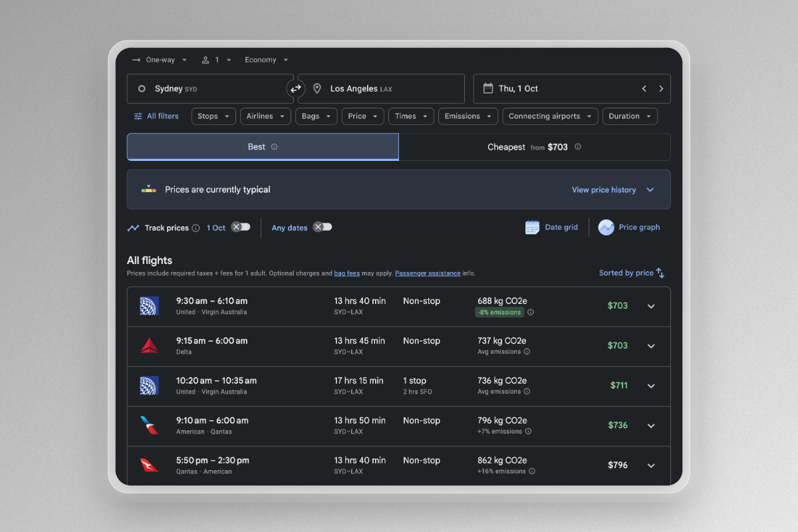The height and width of the screenshot is (532, 798).
Task: Click '13 hrs 45 min' duration
Action: 360,341
